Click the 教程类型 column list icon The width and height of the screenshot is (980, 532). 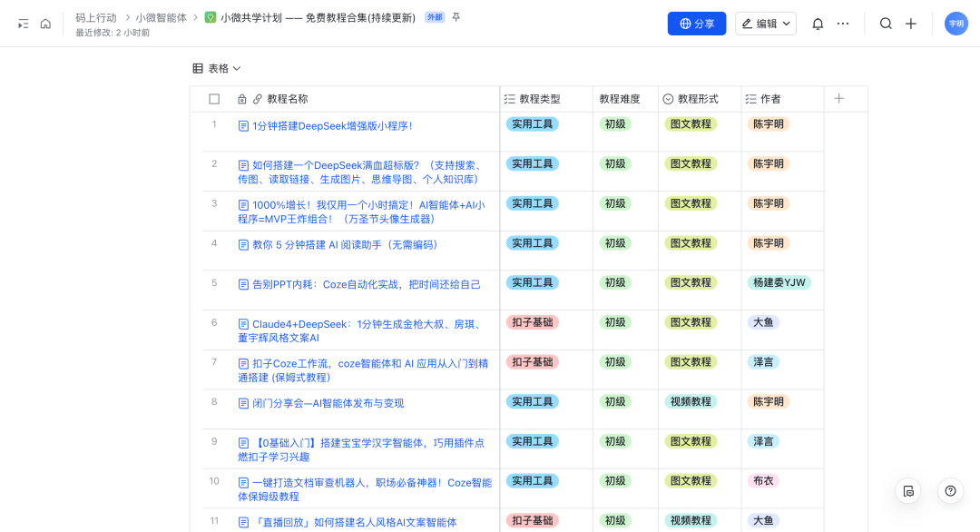coord(510,99)
